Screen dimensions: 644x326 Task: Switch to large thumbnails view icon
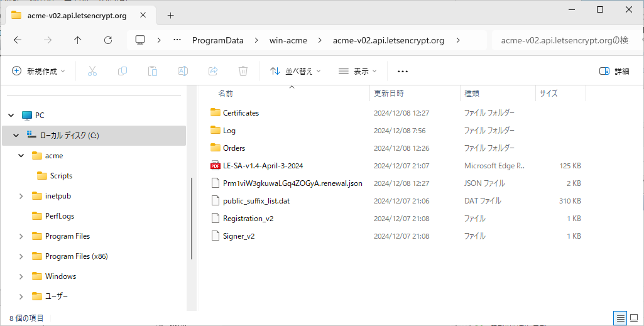tap(634, 318)
